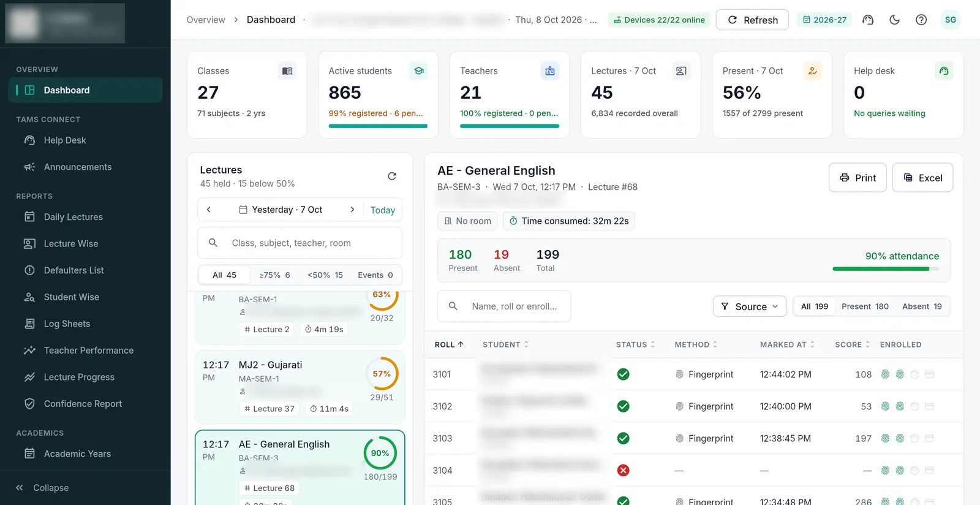Sort by MARKED AT column
Viewport: 980px width, 505px height.
788,344
